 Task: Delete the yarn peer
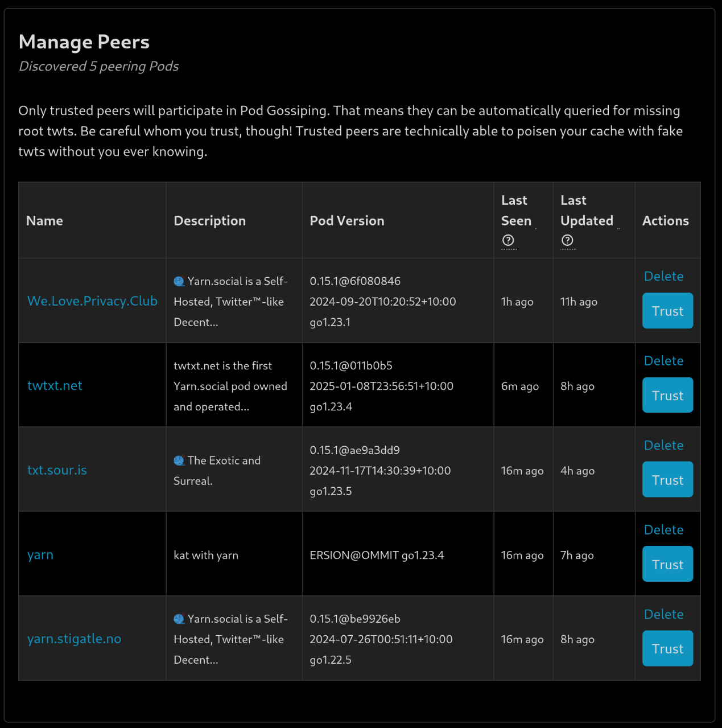pyautogui.click(x=663, y=530)
